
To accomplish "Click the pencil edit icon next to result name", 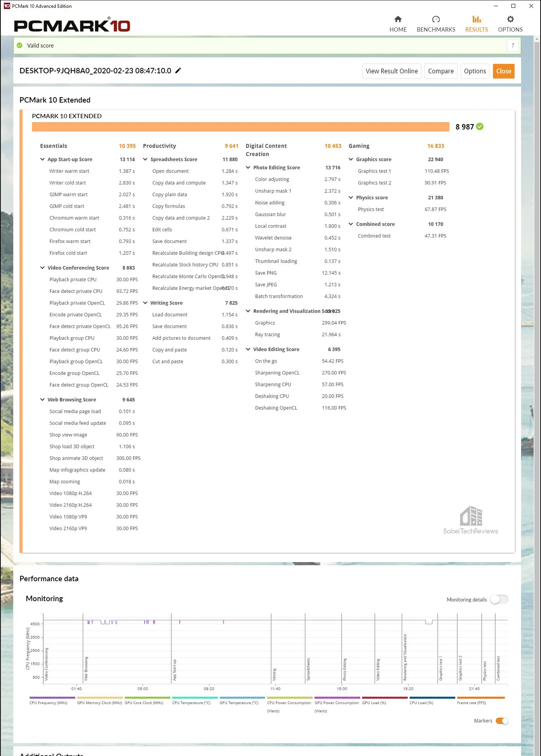I will pyautogui.click(x=178, y=71).
